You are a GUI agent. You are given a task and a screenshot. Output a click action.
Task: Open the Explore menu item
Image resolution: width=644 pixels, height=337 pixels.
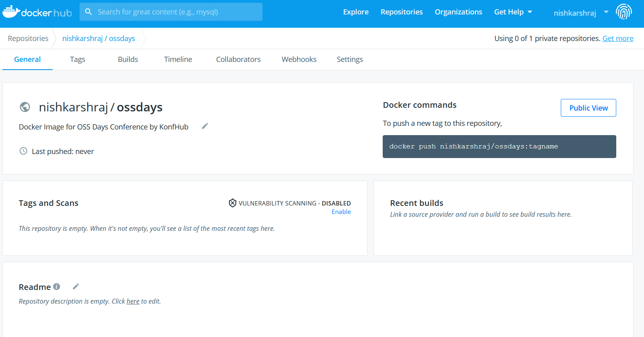356,12
